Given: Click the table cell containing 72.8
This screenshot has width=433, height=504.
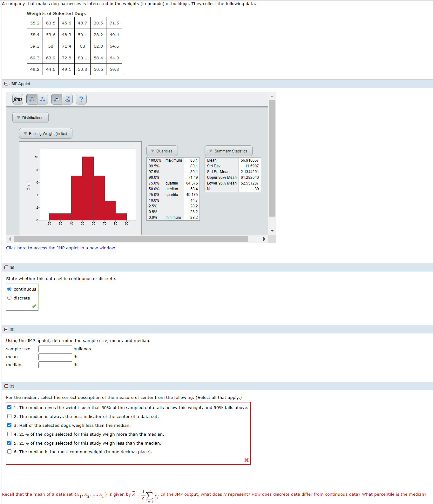Looking at the screenshot, I should tap(67, 58).
